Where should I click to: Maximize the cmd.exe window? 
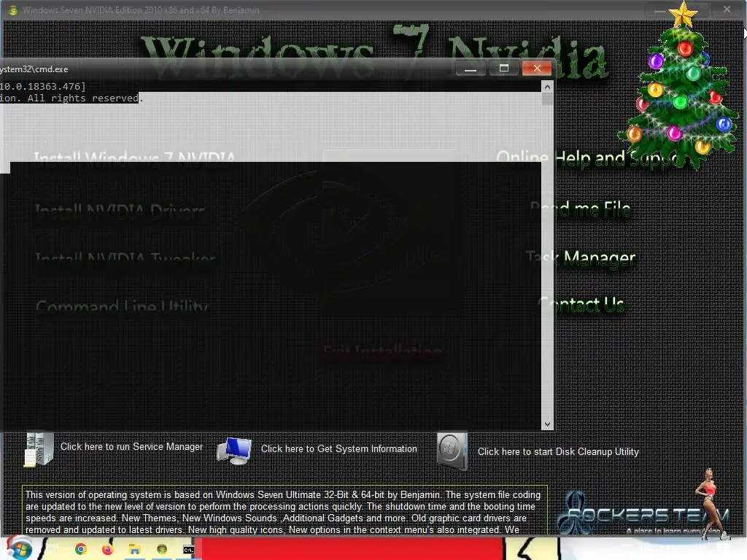click(x=503, y=69)
